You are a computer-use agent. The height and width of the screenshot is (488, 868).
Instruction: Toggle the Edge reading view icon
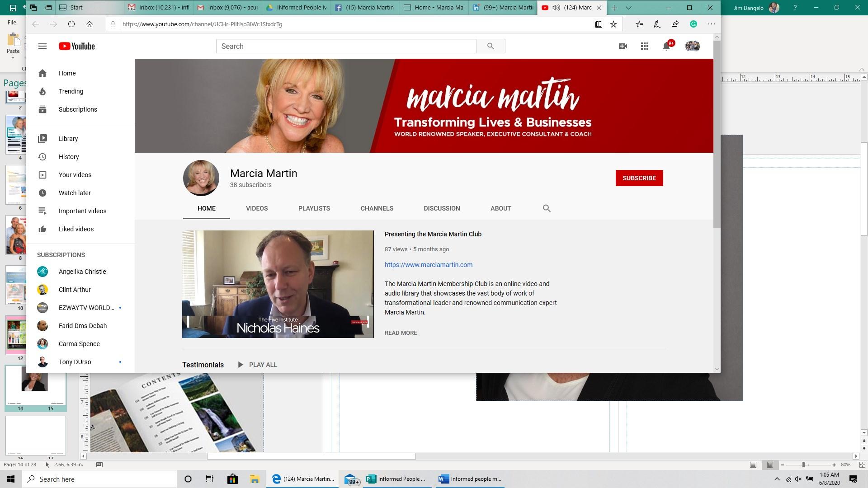[599, 24]
